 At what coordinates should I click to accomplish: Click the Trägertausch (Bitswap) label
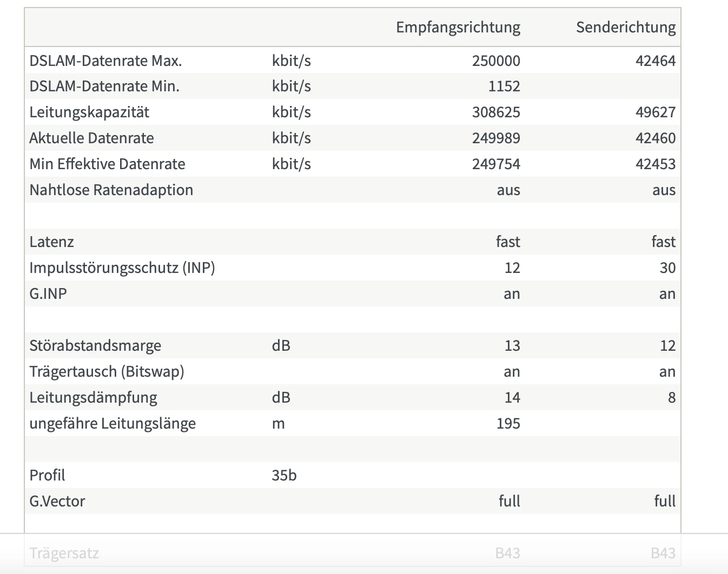click(107, 372)
